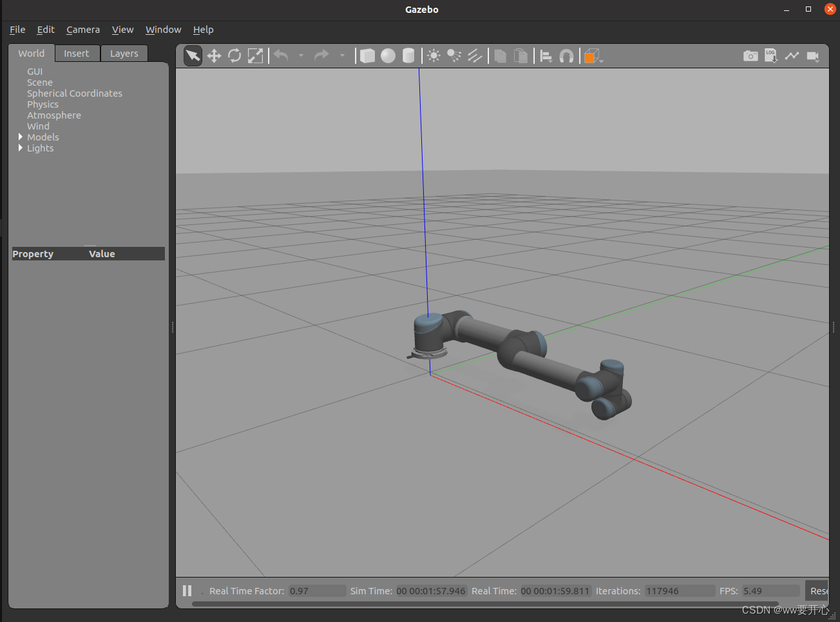840x622 pixels.
Task: Minimize the Gazebo window
Action: tap(787, 10)
